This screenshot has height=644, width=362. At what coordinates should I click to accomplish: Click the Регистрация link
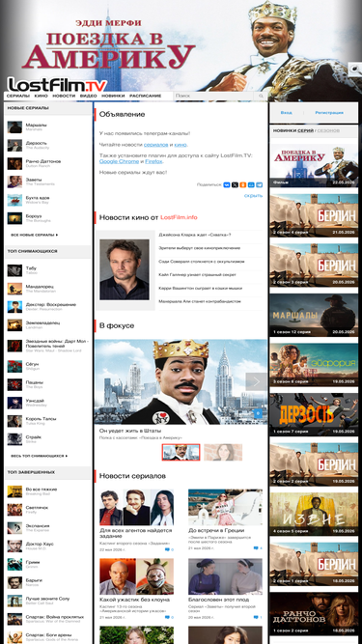(x=329, y=113)
